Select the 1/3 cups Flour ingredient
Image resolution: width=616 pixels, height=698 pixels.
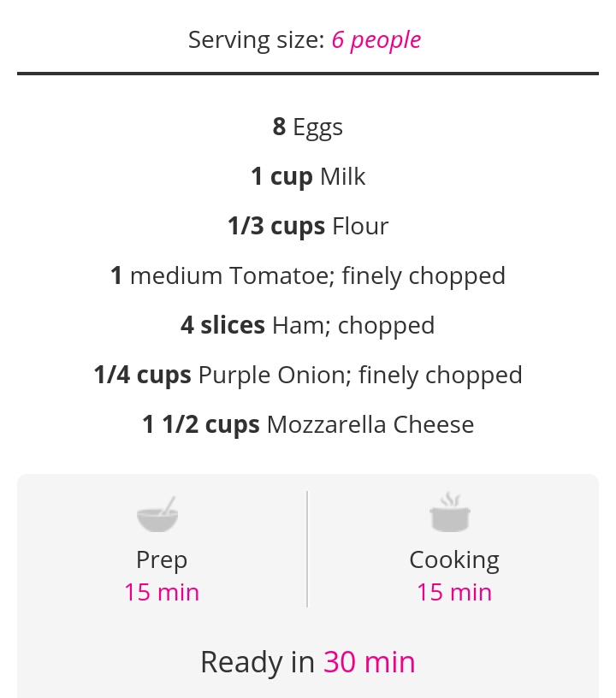(x=308, y=226)
